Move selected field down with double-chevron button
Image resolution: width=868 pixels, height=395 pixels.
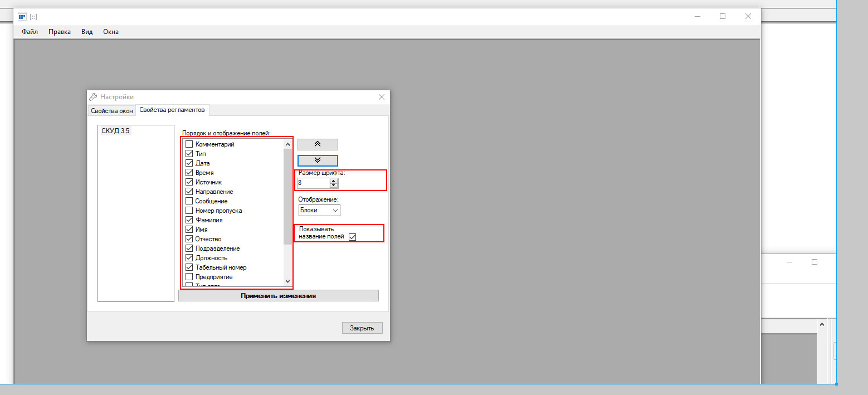[x=318, y=160]
